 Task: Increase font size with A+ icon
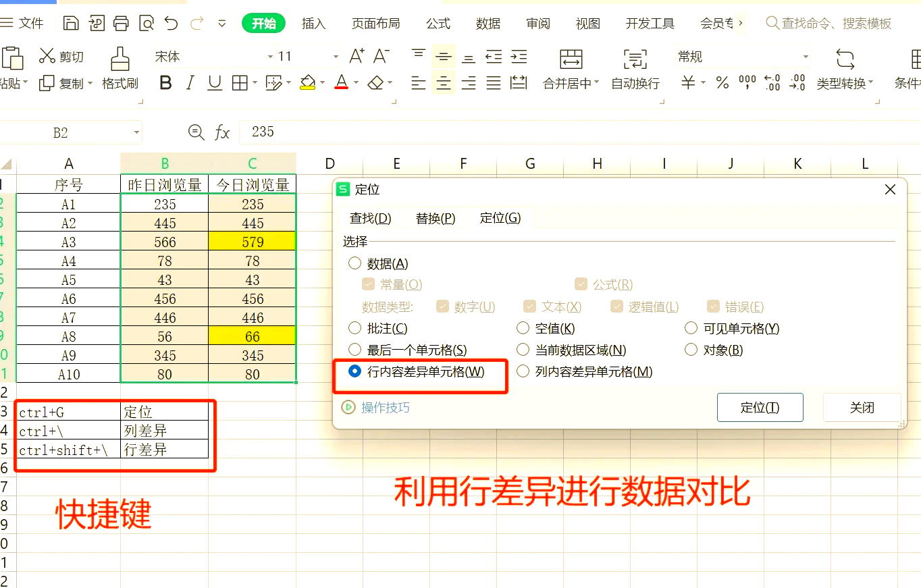click(357, 56)
